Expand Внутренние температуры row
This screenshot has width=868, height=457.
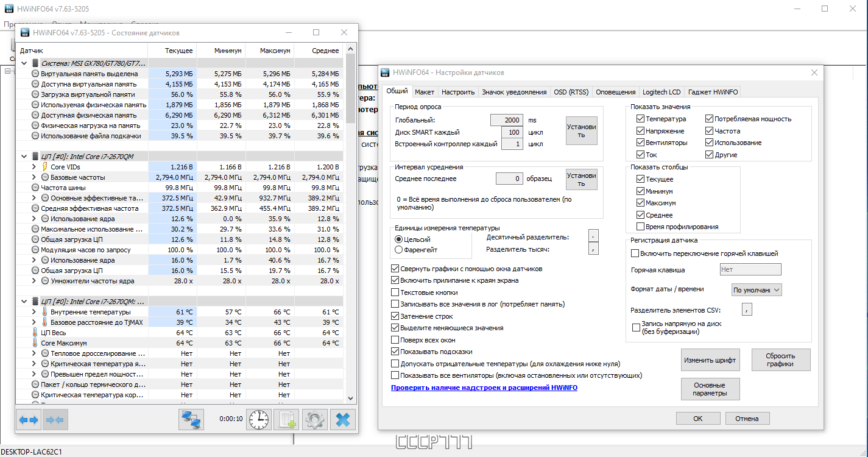point(34,311)
